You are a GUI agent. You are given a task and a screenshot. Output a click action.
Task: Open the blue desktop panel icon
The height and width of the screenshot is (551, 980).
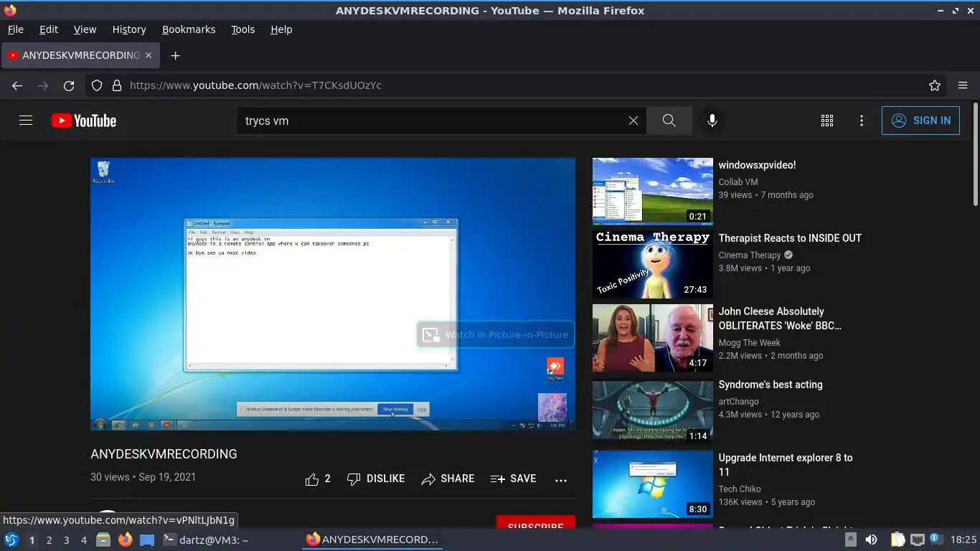(146, 540)
